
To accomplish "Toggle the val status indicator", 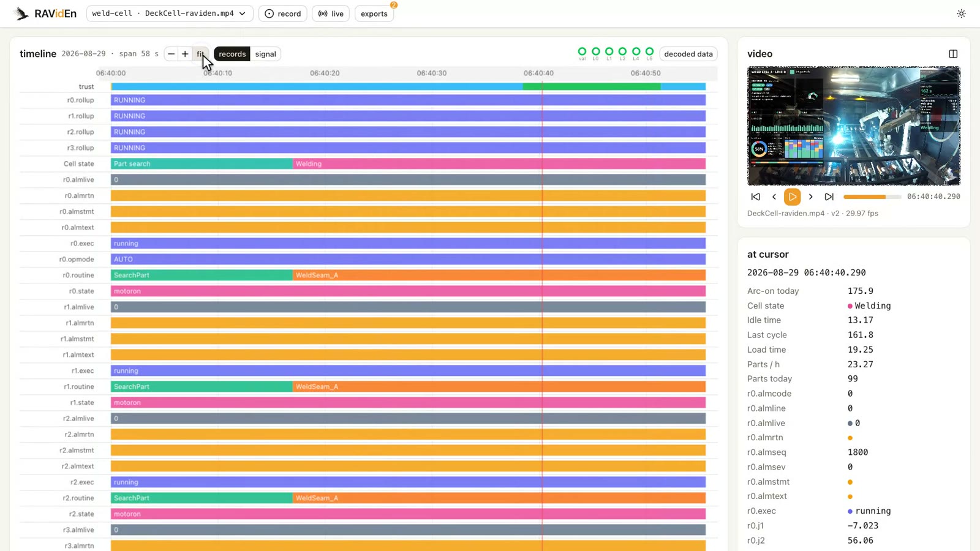I will click(582, 53).
